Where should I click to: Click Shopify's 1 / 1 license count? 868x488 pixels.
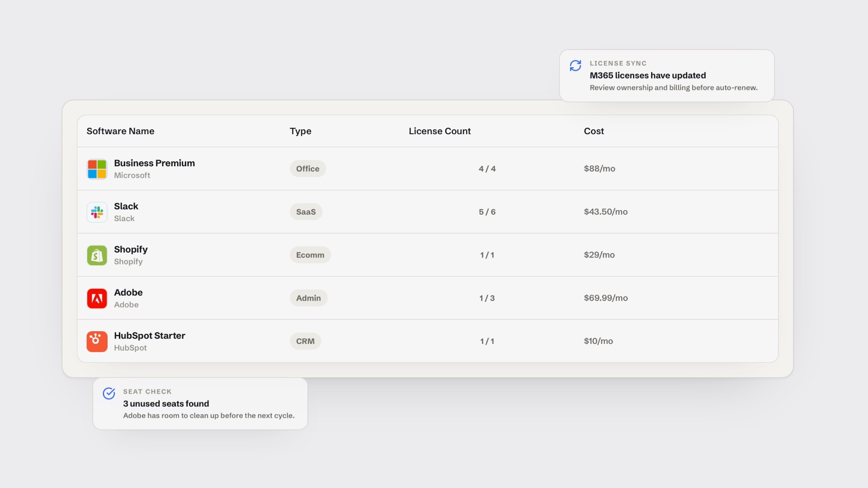[x=487, y=255]
